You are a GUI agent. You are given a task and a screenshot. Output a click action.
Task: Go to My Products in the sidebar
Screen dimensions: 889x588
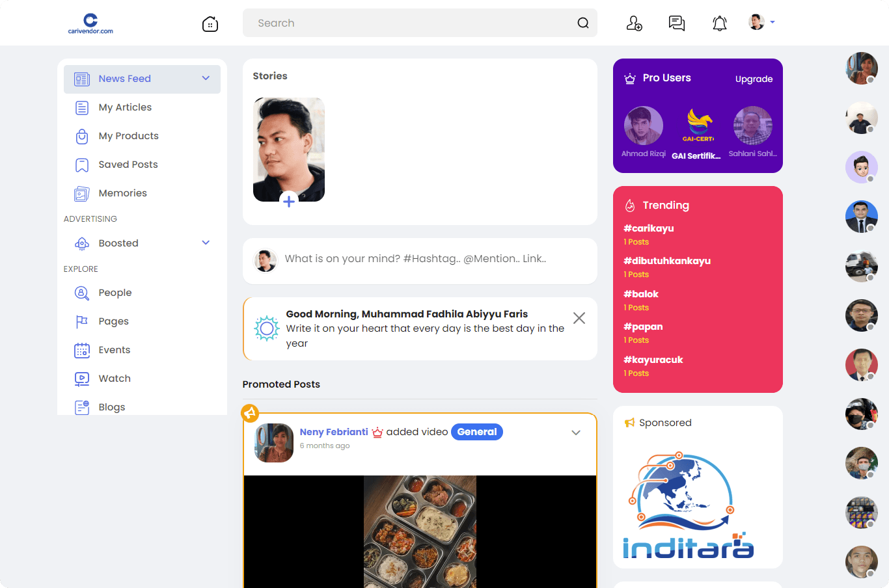point(128,136)
